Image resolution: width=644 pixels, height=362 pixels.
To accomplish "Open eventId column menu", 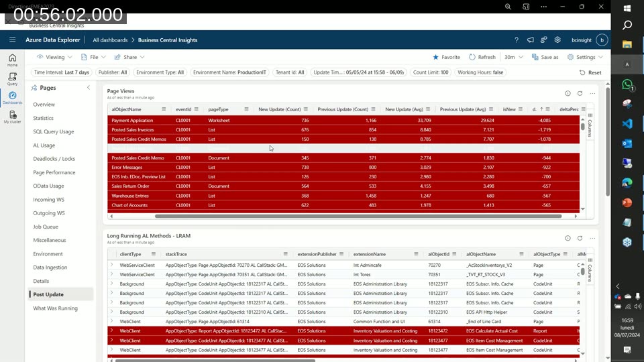I will point(197,109).
